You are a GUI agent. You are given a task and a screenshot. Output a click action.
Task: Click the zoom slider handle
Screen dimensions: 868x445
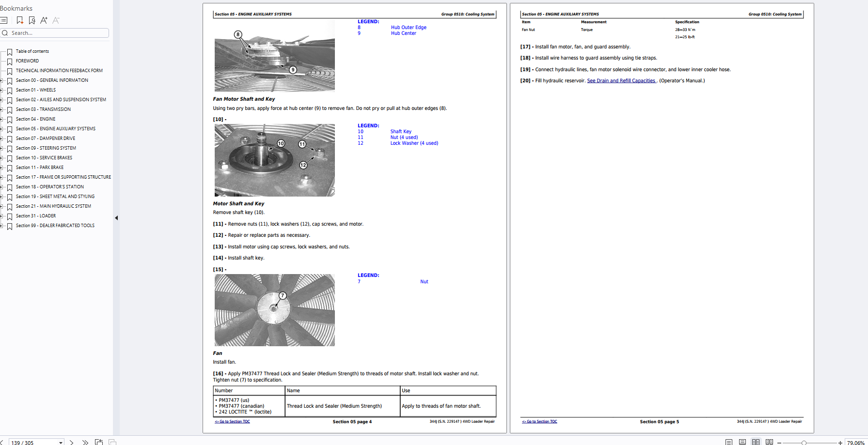coord(804,443)
